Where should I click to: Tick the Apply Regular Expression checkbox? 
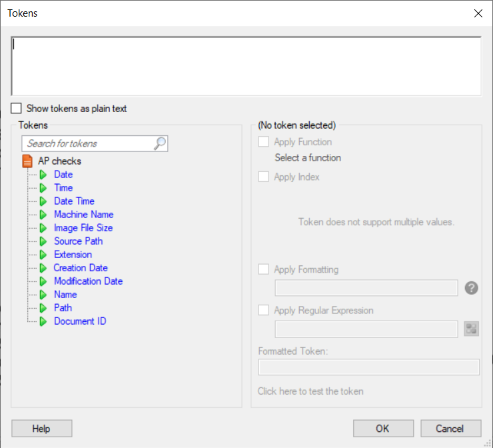click(x=263, y=310)
